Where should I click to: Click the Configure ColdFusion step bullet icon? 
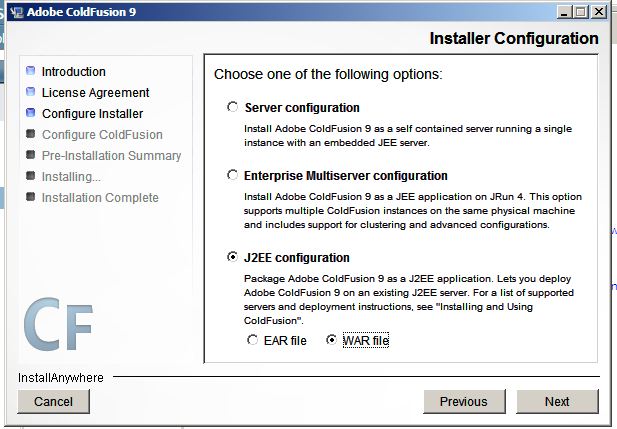coord(31,135)
